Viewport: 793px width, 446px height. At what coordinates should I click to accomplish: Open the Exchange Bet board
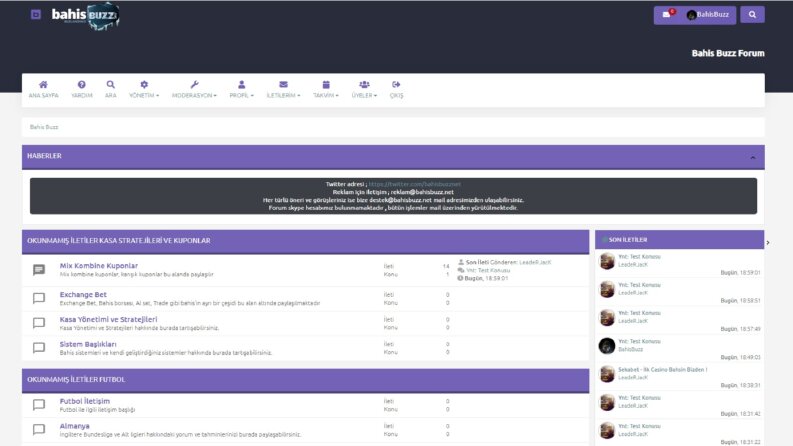(x=83, y=294)
